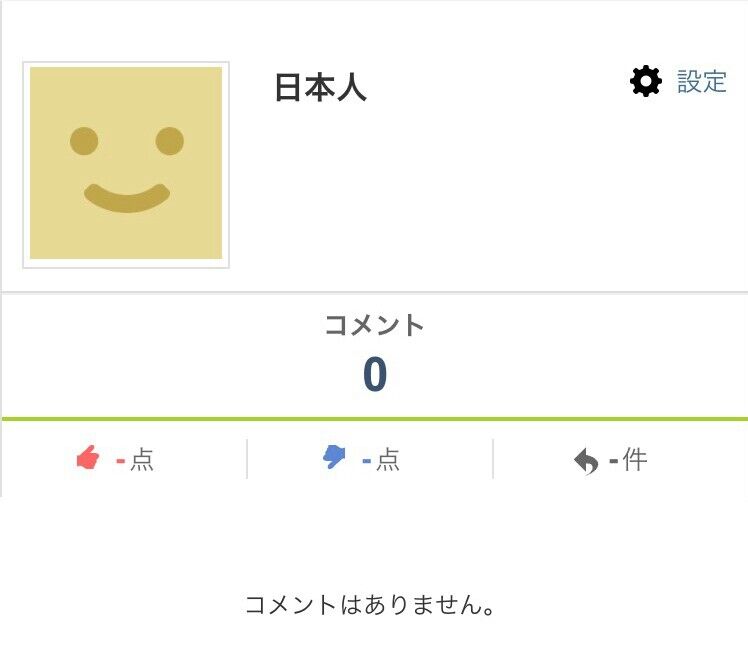Click the 点 score beside thumbs-up
The height and width of the screenshot is (668, 748).
coord(142,460)
